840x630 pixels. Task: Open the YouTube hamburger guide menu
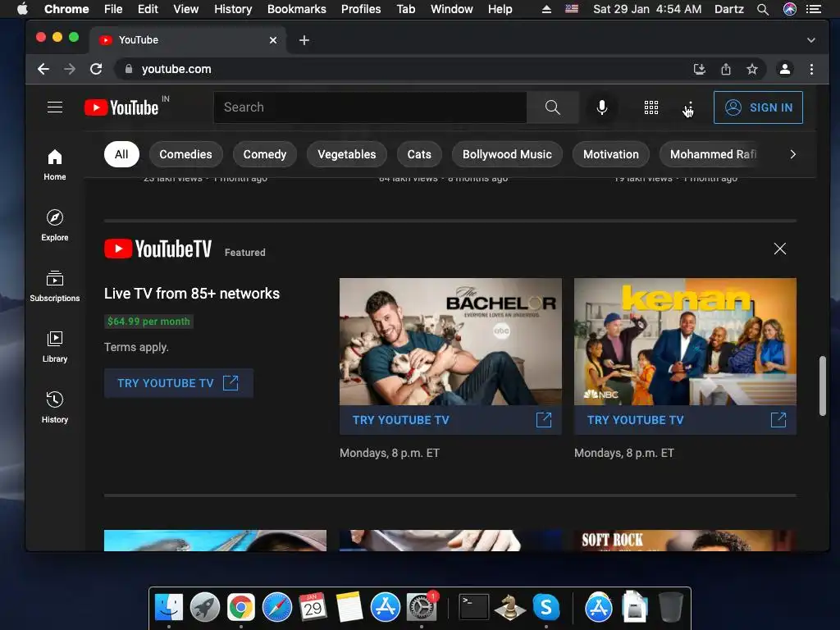(x=55, y=107)
